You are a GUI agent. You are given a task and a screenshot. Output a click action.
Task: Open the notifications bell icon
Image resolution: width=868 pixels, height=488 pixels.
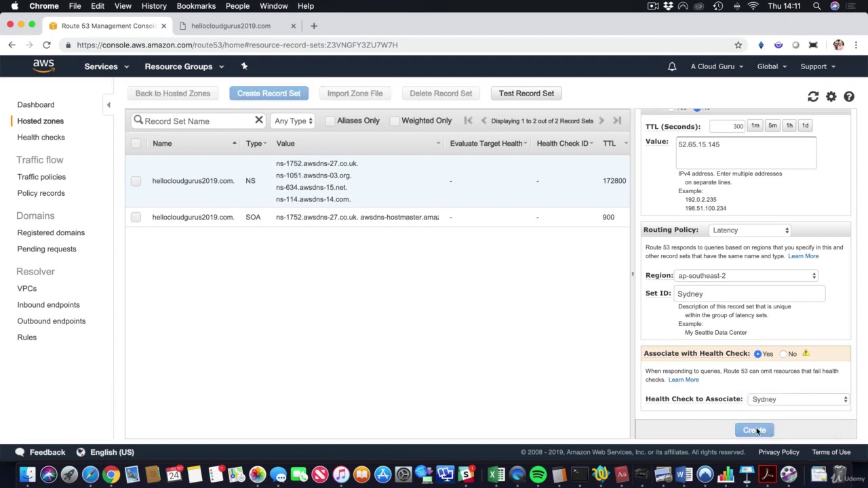tap(672, 66)
